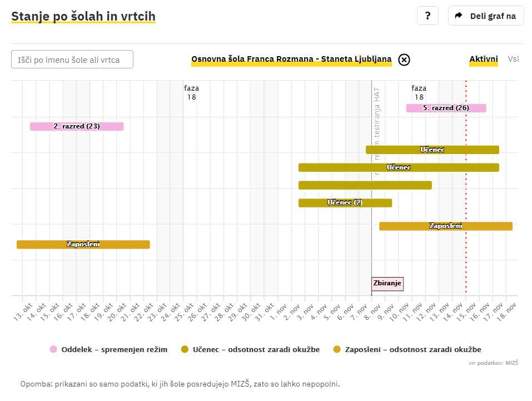This screenshot has width=532, height=401.
Task: Click the unlabeled olive bar in the timeline
Action: [x=365, y=185]
